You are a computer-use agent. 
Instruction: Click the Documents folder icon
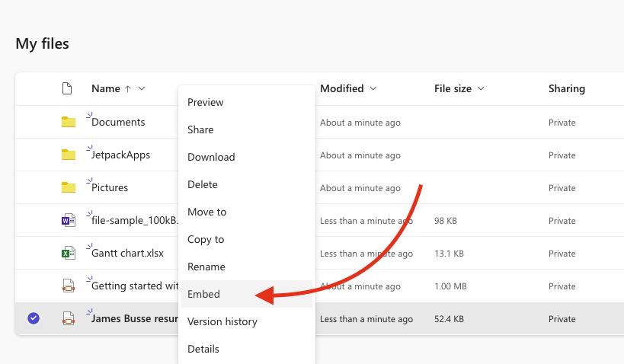click(69, 122)
